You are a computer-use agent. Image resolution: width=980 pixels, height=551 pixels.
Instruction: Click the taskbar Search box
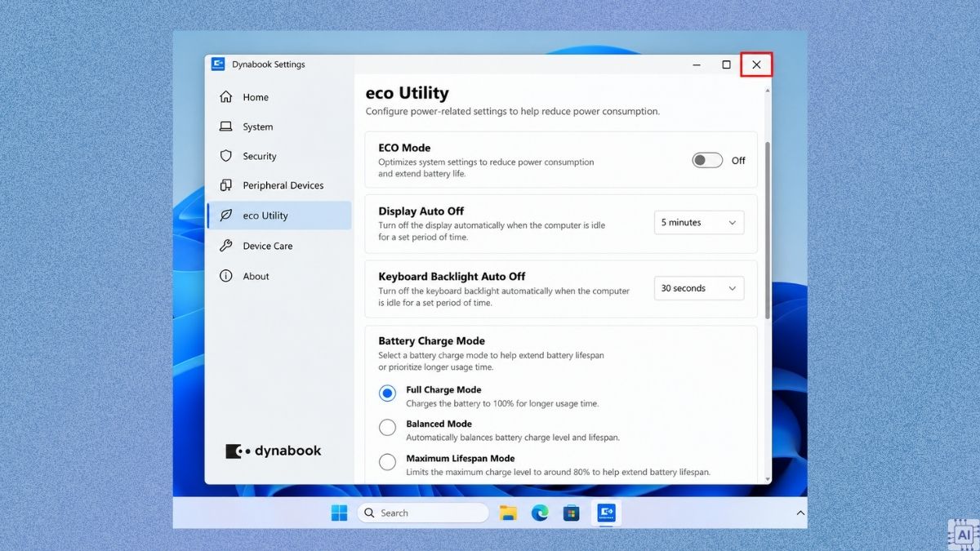pyautogui.click(x=423, y=513)
